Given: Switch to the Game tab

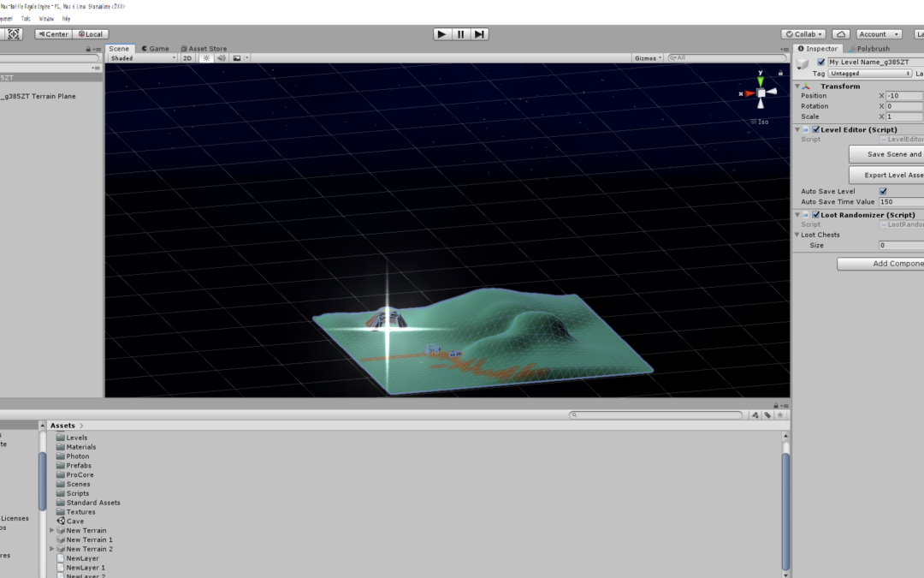Looking at the screenshot, I should [x=156, y=48].
